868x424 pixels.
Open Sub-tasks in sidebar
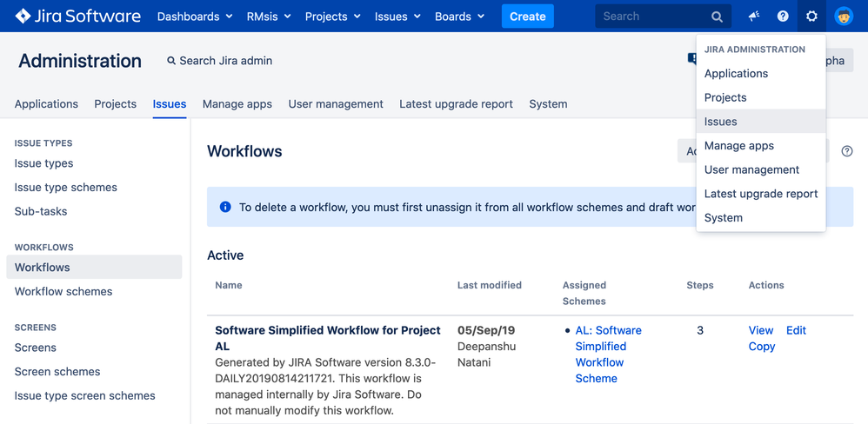tap(41, 212)
